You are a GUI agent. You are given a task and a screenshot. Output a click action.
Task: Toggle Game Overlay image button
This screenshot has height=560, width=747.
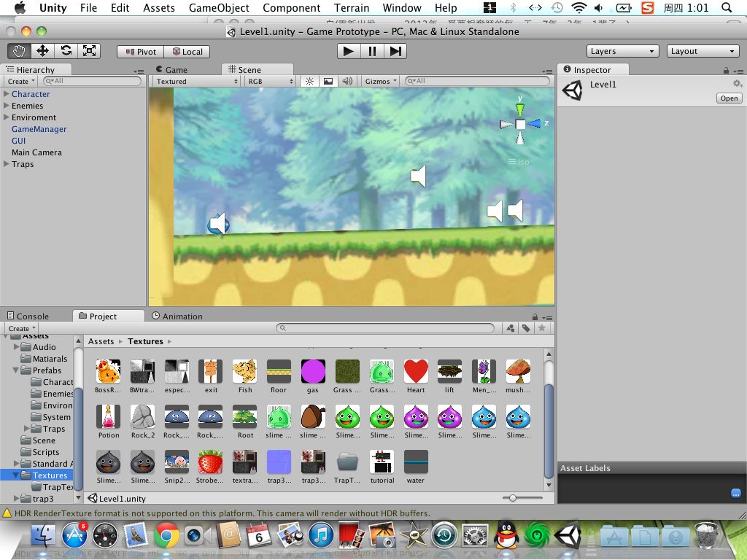tap(328, 82)
